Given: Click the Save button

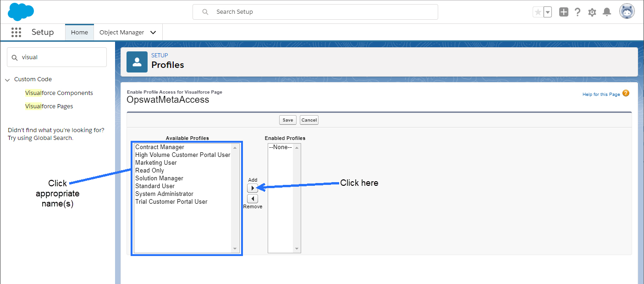Looking at the screenshot, I should 288,120.
